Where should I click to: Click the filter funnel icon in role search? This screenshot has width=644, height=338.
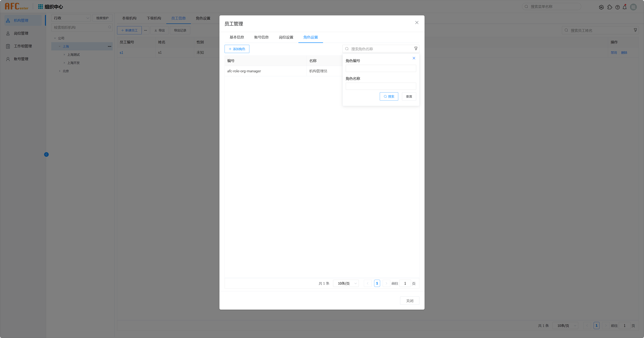pos(416,49)
